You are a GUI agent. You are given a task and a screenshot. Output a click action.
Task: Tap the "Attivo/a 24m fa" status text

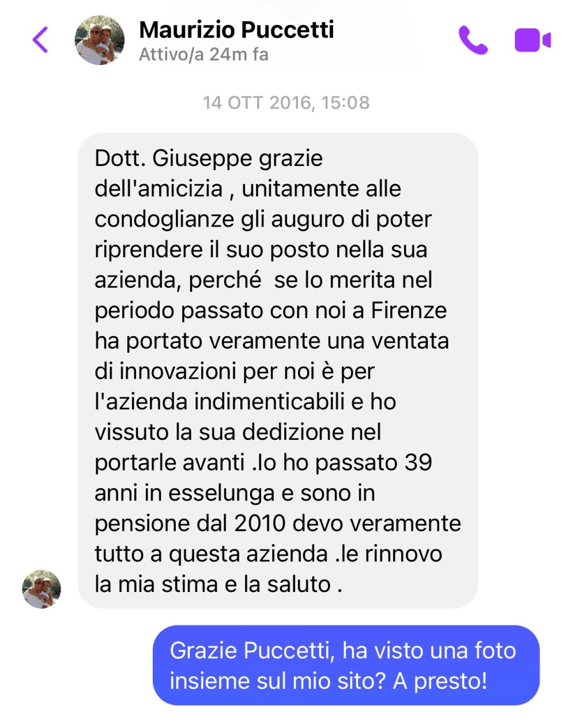tap(203, 55)
